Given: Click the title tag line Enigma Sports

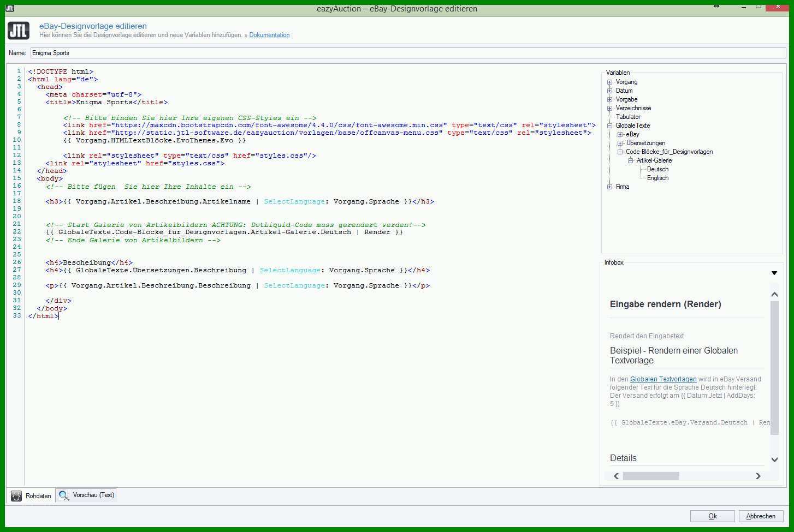Looking at the screenshot, I should point(106,102).
